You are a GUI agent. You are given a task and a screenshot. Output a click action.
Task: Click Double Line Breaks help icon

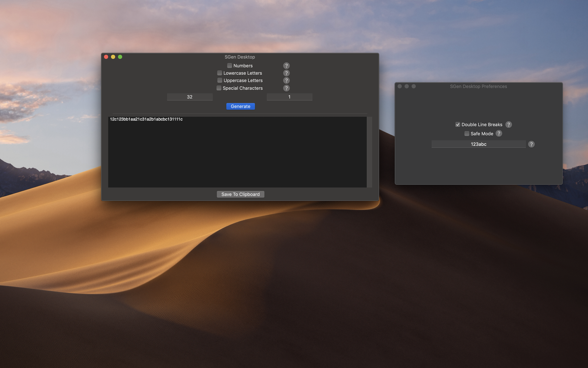(x=508, y=124)
